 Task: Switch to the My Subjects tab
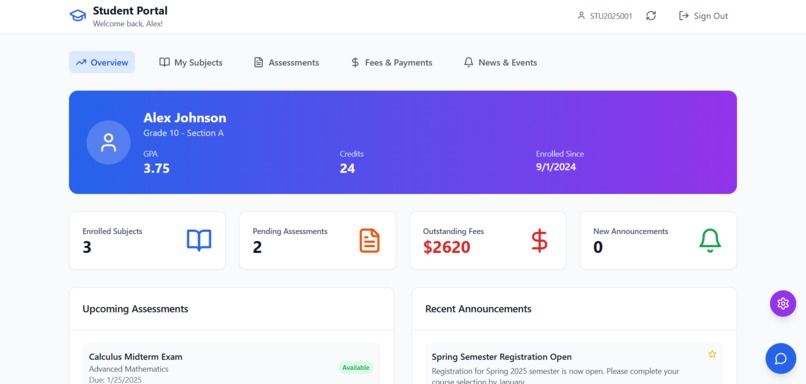coord(191,62)
